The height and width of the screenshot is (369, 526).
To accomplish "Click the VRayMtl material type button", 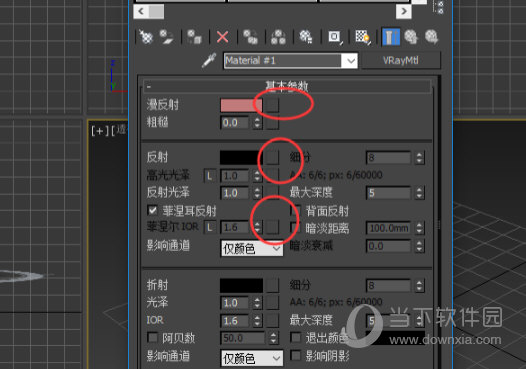I will [x=401, y=60].
